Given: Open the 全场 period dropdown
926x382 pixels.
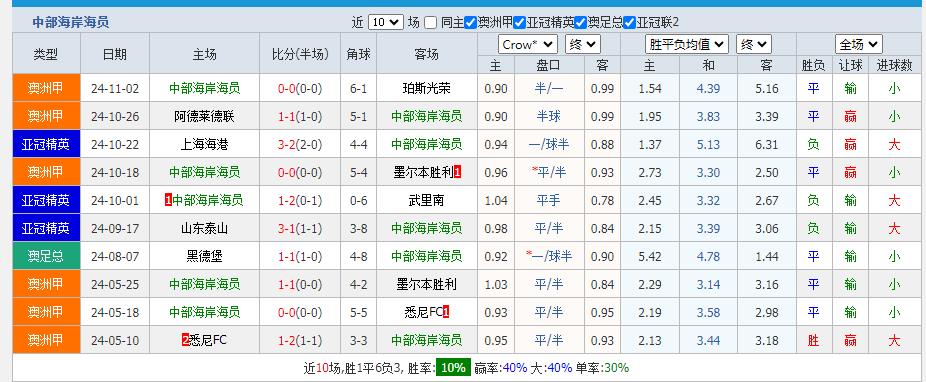Looking at the screenshot, I should pyautogui.click(x=859, y=44).
